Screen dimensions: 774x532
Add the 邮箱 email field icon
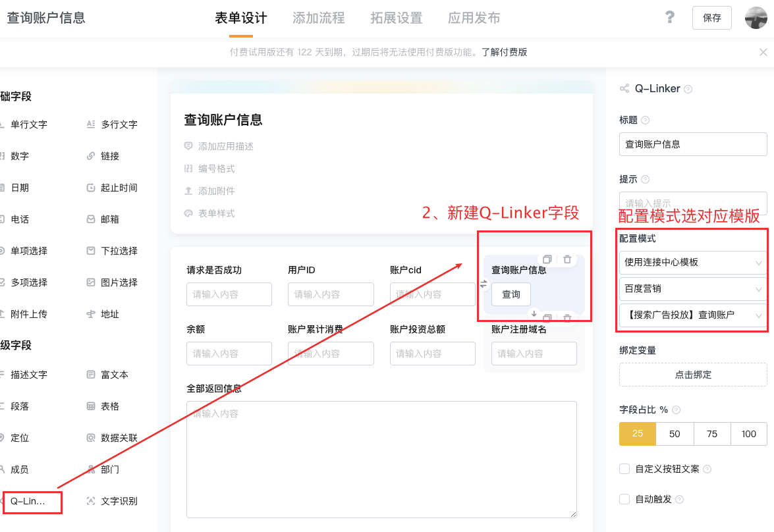91,219
